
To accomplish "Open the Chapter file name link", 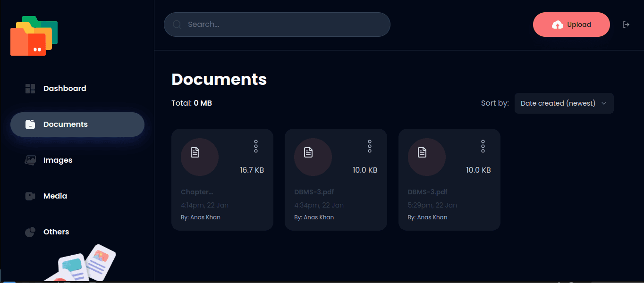I will [197, 192].
